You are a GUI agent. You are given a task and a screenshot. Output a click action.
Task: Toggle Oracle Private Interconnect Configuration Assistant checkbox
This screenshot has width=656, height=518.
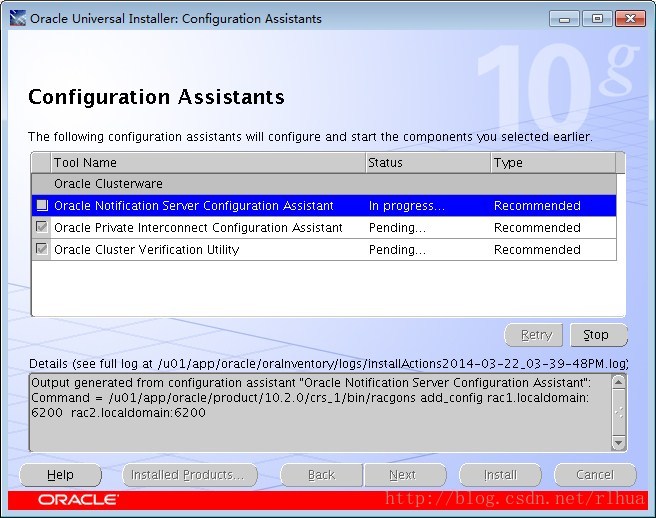42,227
